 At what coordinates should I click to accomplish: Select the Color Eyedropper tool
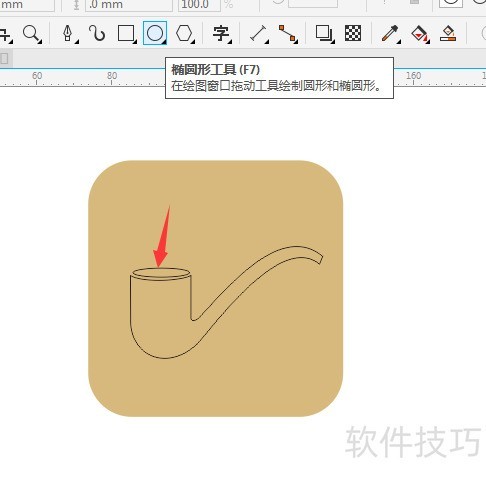(x=390, y=33)
